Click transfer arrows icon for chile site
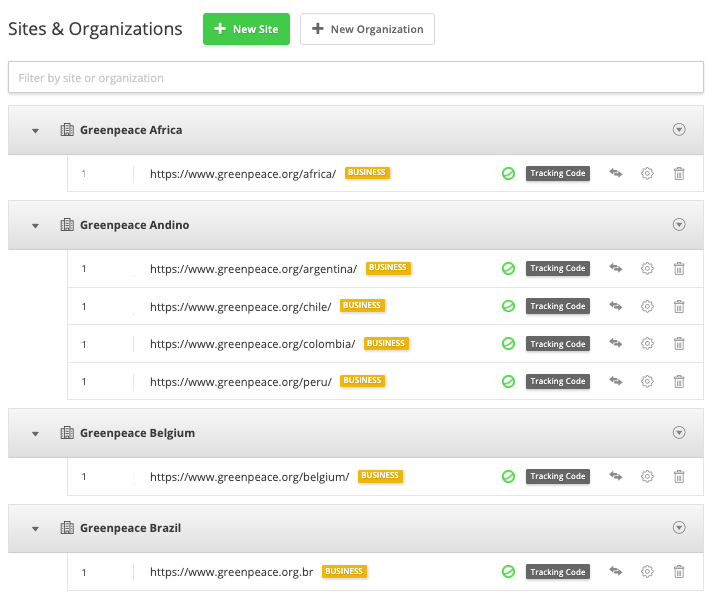The width and height of the screenshot is (712, 598). click(616, 306)
